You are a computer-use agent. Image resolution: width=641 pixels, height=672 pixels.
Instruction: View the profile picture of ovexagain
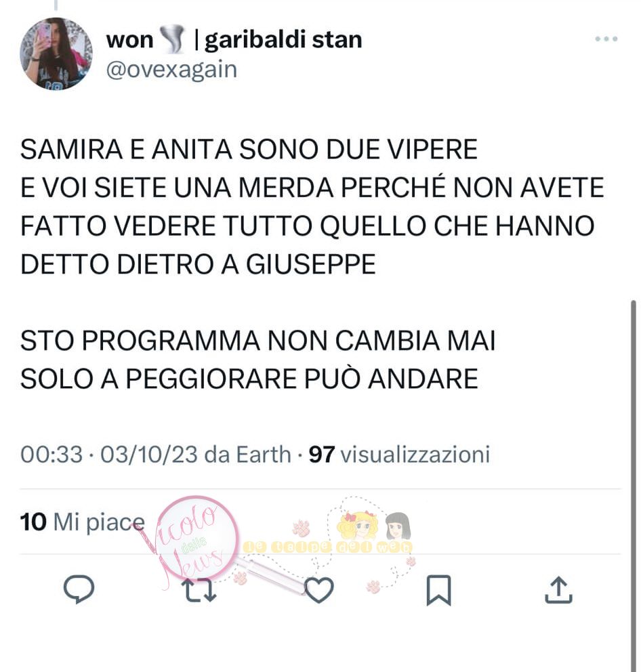tap(56, 54)
